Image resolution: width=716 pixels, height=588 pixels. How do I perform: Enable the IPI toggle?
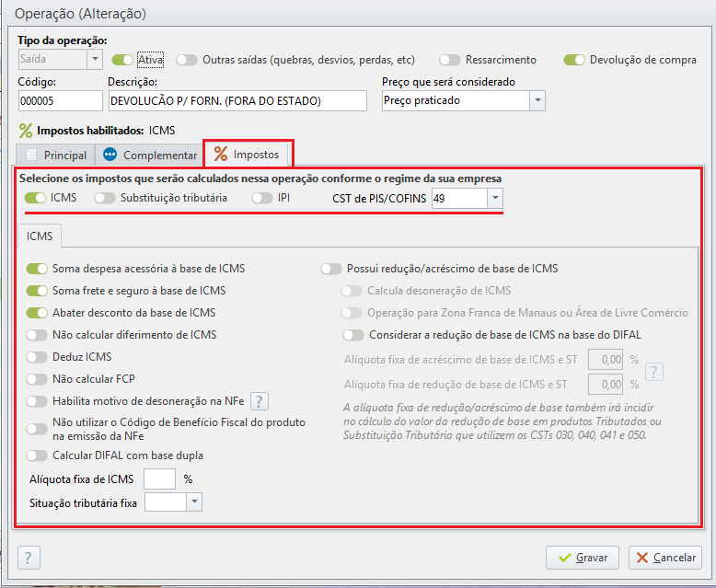(x=262, y=198)
